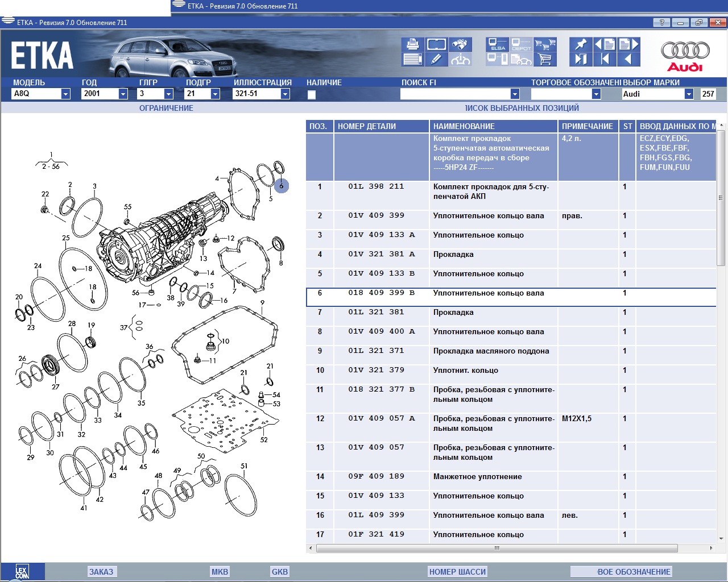The width and height of the screenshot is (728, 582).
Task: Switch to the СПИСОК ВЫБРАННЫХ ПОЗИЦИЙ tab
Action: coord(522,108)
